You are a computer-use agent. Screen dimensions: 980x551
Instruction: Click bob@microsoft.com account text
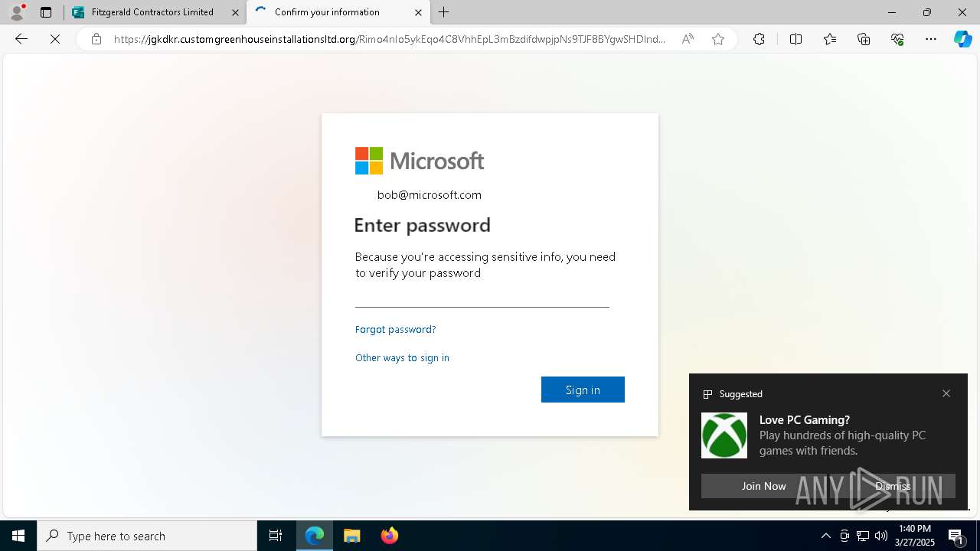pyautogui.click(x=430, y=195)
